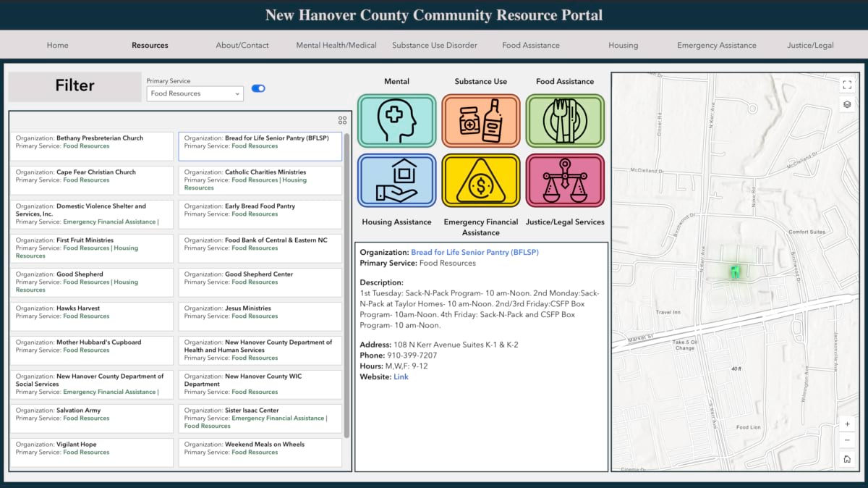Click the phone number 910-399-7207

(x=412, y=356)
